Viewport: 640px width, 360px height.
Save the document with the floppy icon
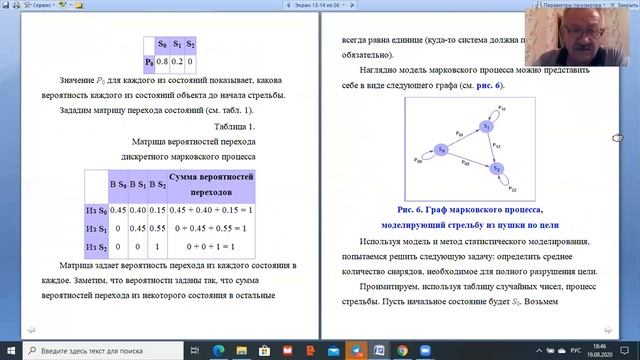(x=6, y=5)
